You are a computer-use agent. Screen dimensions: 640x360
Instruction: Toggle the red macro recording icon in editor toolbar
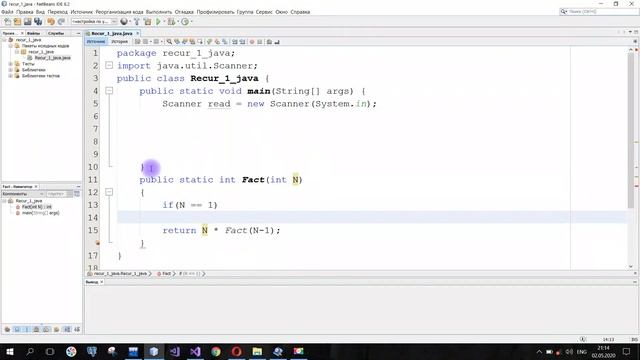click(x=252, y=42)
